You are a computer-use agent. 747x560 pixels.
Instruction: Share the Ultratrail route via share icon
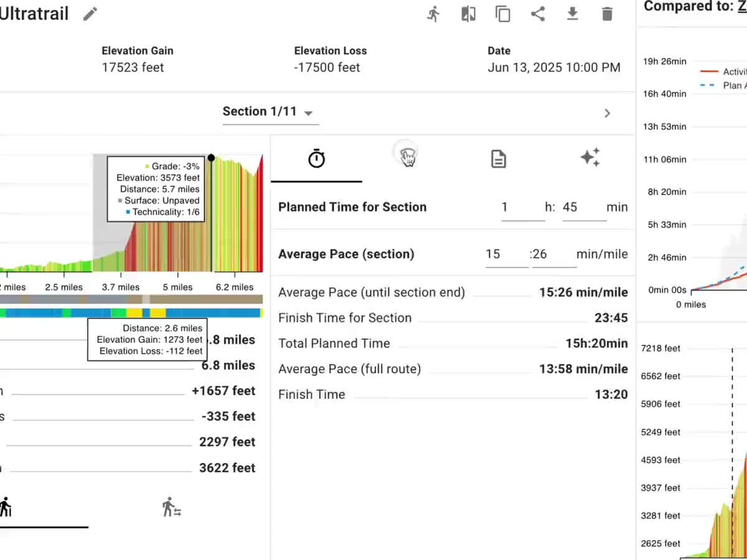[538, 14]
